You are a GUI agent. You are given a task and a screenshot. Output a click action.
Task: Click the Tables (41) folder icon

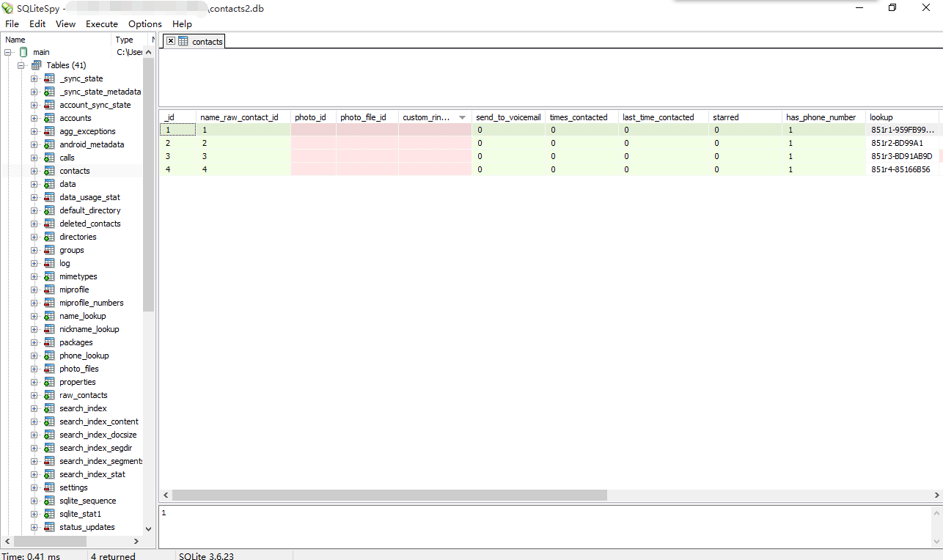(x=37, y=65)
